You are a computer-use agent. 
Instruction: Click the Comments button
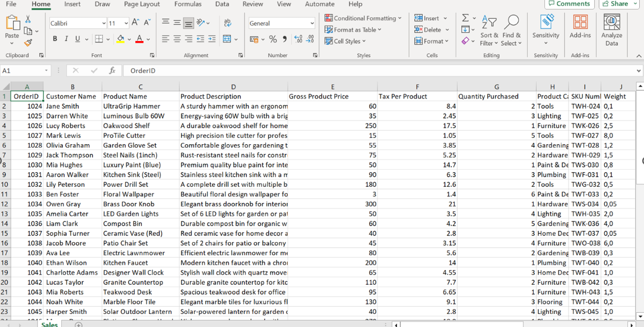pos(569,4)
